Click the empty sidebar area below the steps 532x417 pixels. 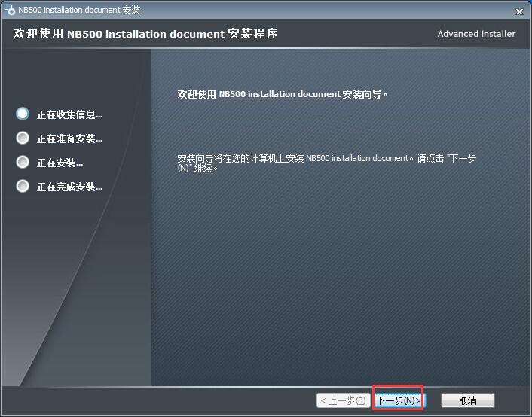tap(75, 301)
